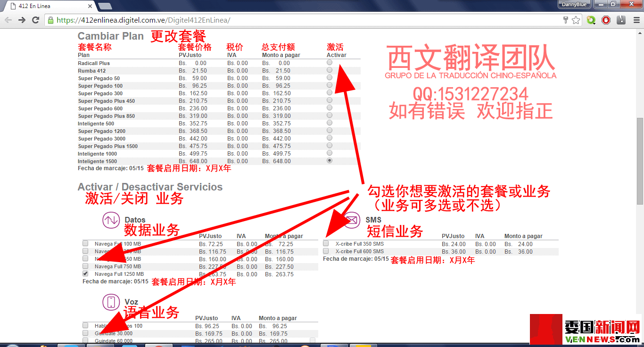Tick the data plan checkbox priced Bs. 160.00
The width and height of the screenshot is (644, 347).
click(x=85, y=259)
